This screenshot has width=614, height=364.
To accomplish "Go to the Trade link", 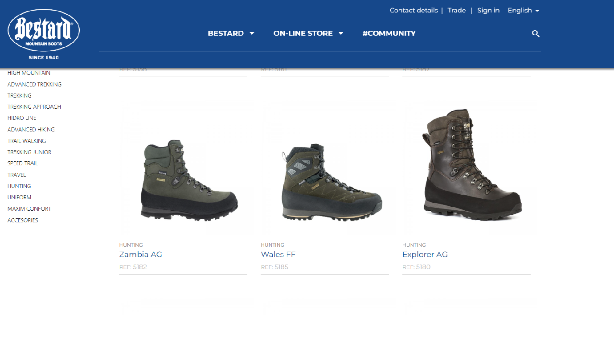I will (457, 10).
